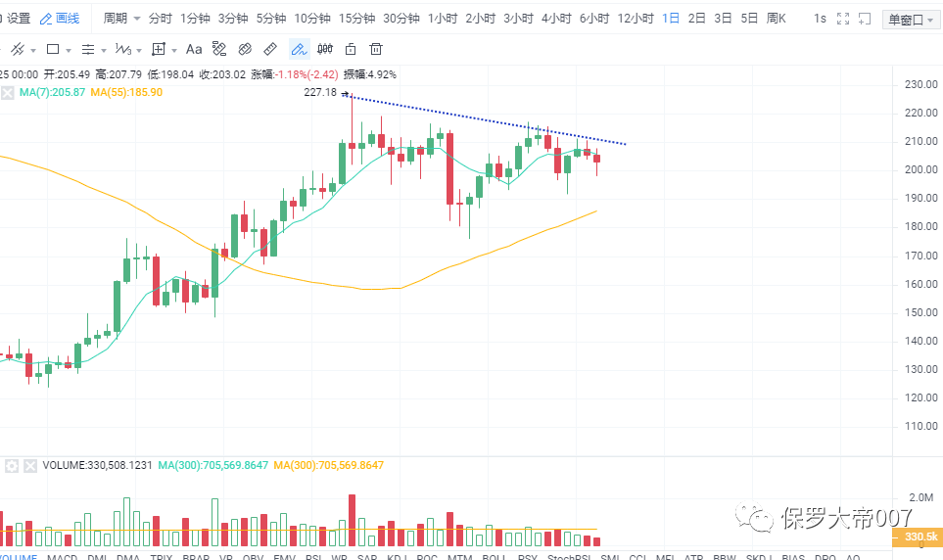
Task: Click the active 1日 daily interval
Action: (671, 19)
